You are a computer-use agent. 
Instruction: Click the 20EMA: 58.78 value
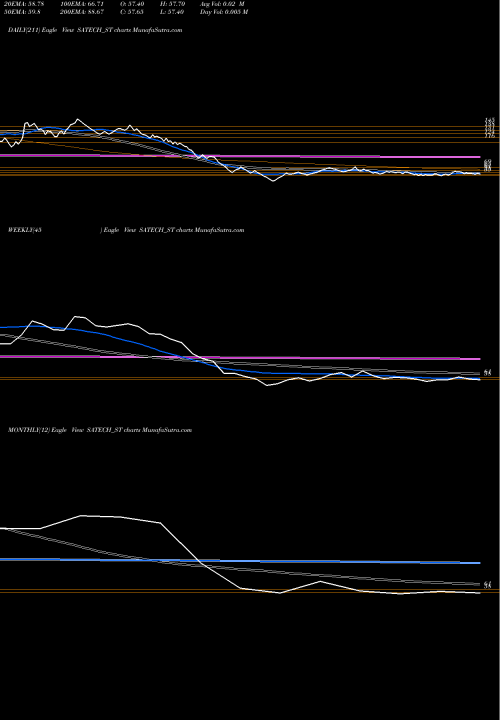pyautogui.click(x=23, y=4)
